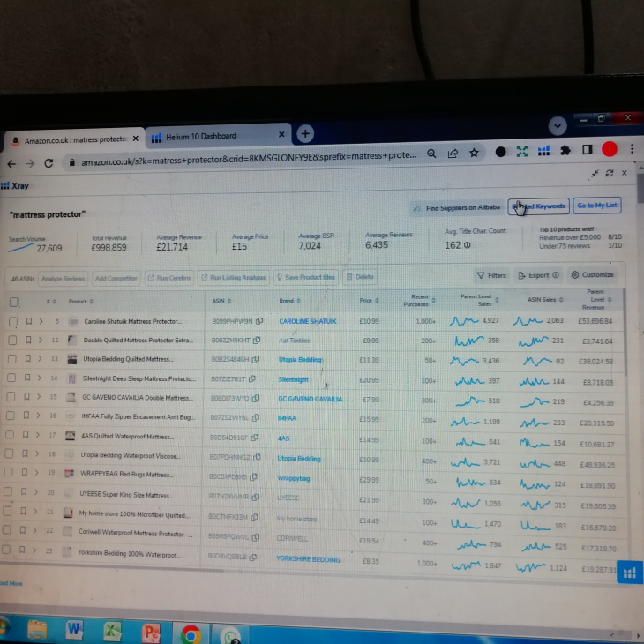Open the Helium 10 extension icon in toolbar
644x644 pixels.
543,151
